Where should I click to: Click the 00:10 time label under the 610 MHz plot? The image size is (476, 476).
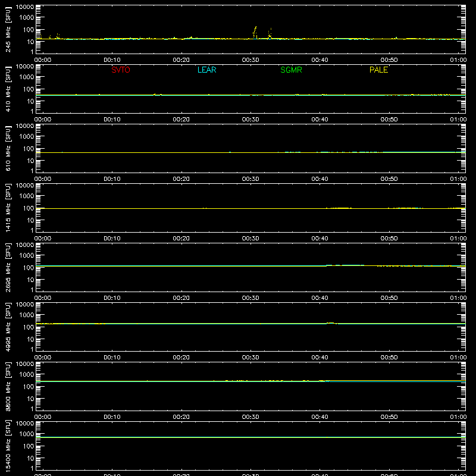tap(112, 179)
